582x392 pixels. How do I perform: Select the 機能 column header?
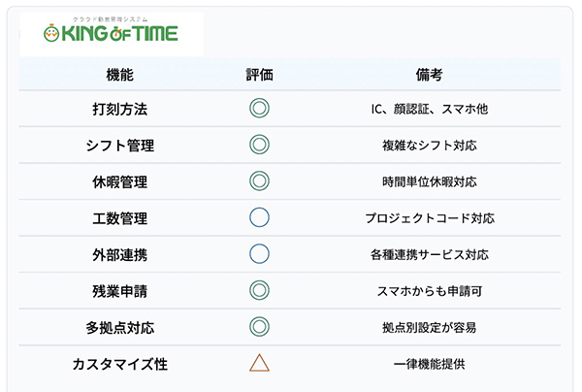119,75
